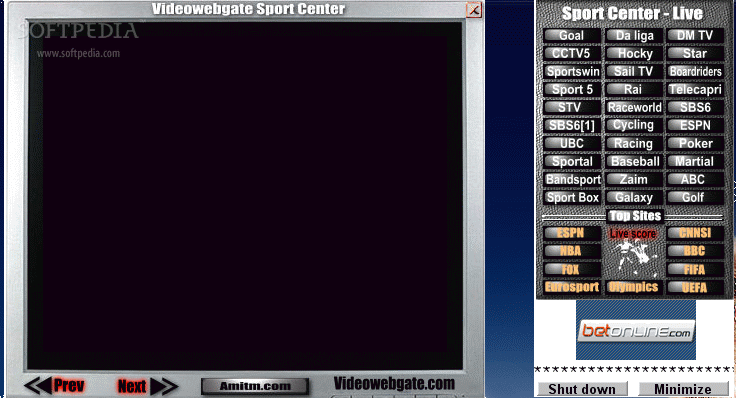Go to previous channel with Prev

(x=54, y=386)
